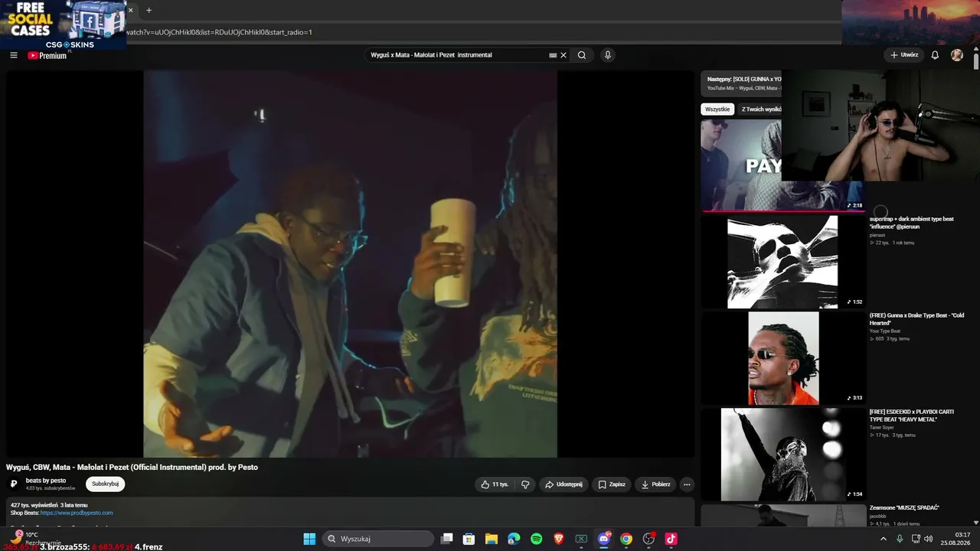Open volume control in the tray
This screenshot has height=551, width=980.
(929, 539)
